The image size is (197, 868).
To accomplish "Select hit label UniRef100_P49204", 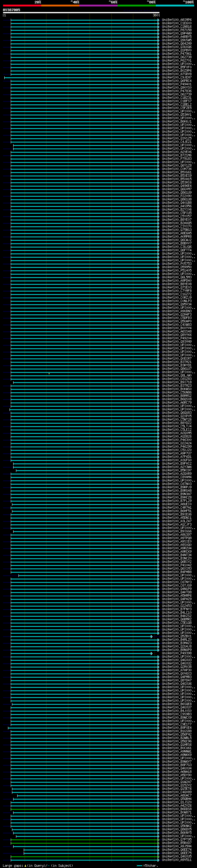I will point(177,338).
